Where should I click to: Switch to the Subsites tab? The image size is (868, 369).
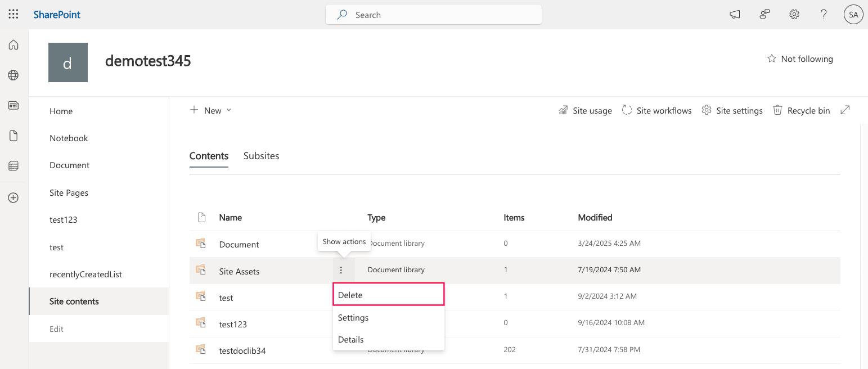(261, 156)
